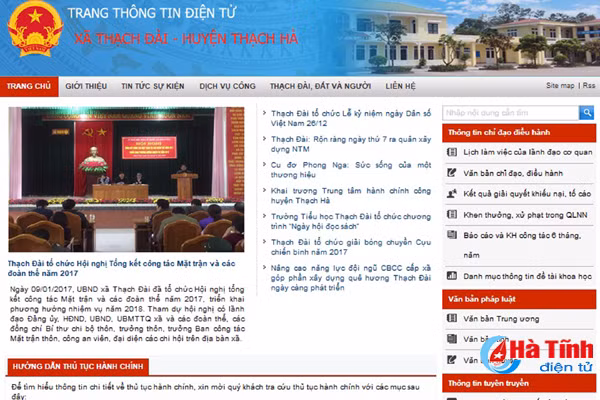Open Thạch Đài, đất và người menu
This screenshot has height=400, width=600.
tap(320, 86)
